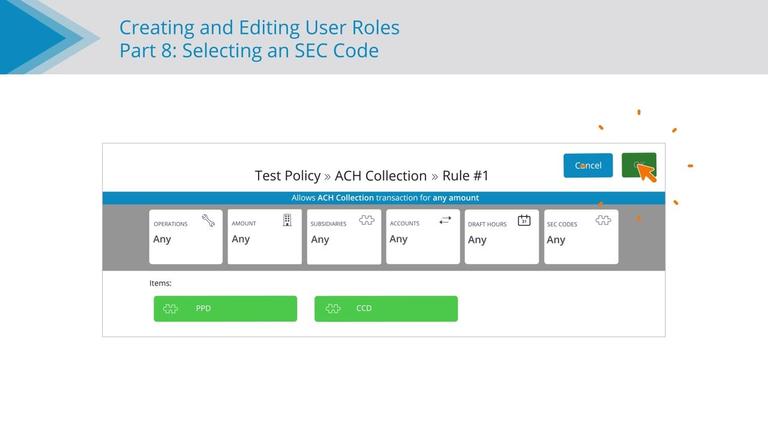Open the Draft Hours rule card
This screenshot has width=768, height=432.
coord(502,237)
